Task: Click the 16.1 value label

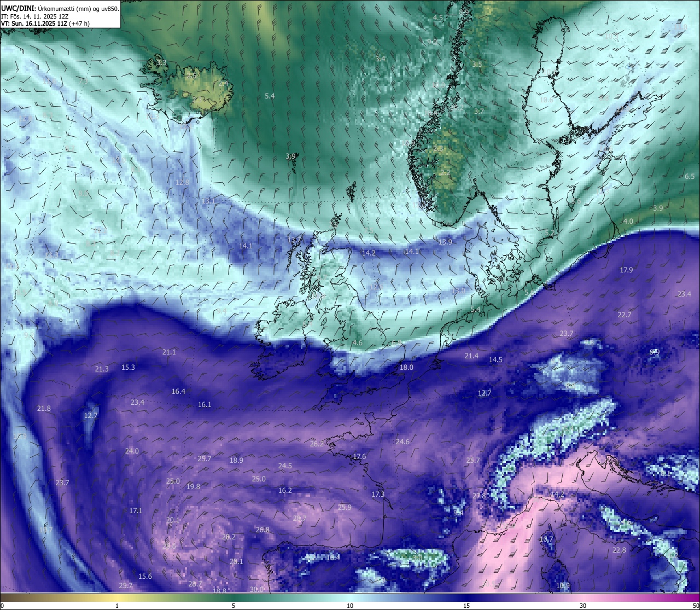Action: (205, 404)
